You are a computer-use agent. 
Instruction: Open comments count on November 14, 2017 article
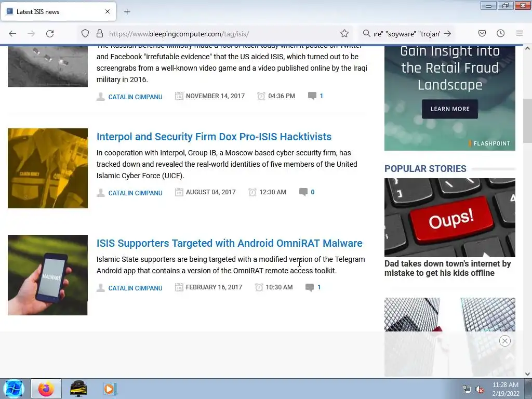tap(315, 96)
